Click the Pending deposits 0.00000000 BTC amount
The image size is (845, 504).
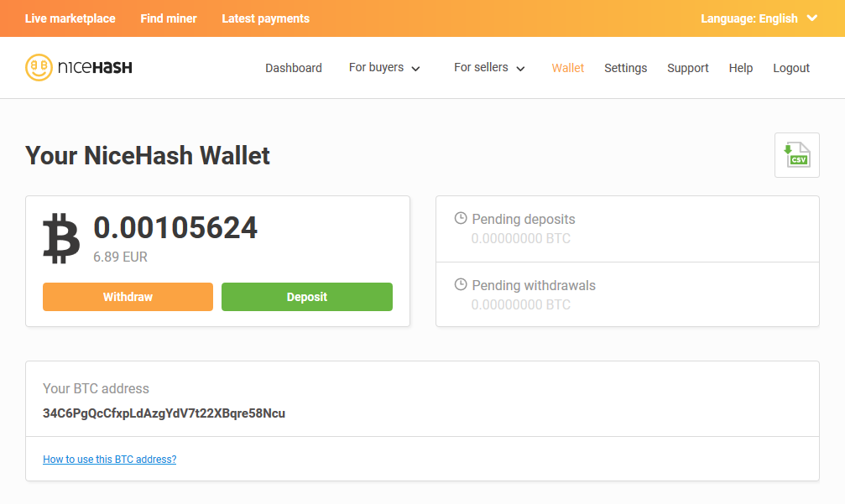tap(520, 238)
